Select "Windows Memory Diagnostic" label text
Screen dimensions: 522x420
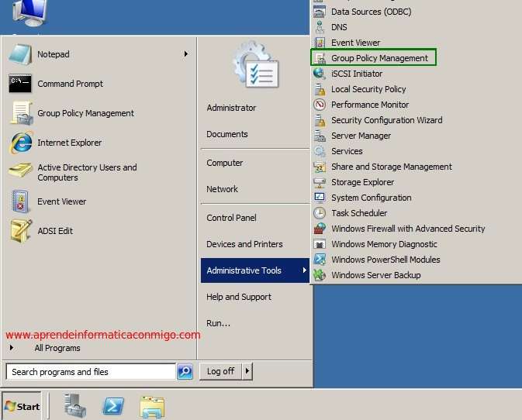click(x=384, y=244)
